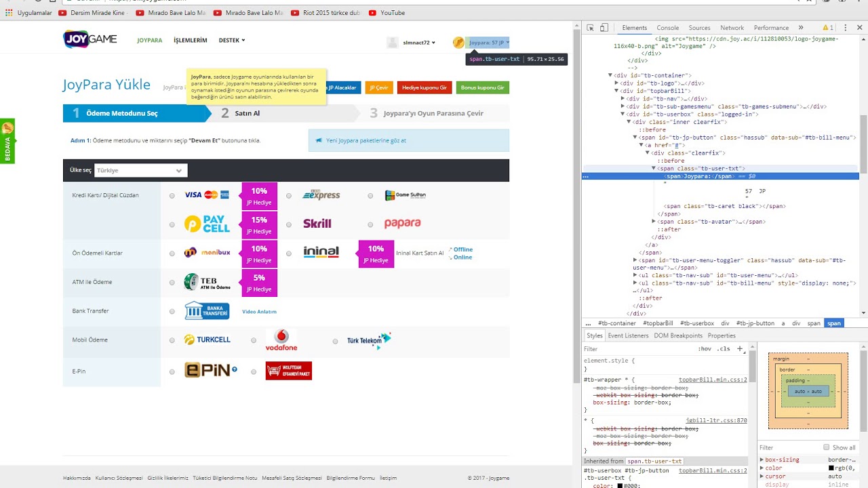The height and width of the screenshot is (488, 868).
Task: Switch to the Console tab in DevTools
Action: 667,28
